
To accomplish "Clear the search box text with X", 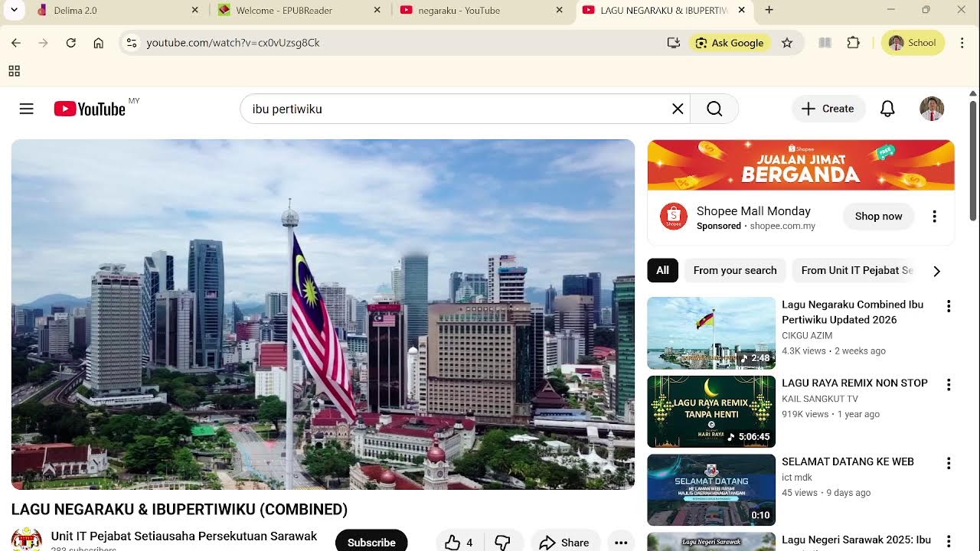I will (x=678, y=109).
